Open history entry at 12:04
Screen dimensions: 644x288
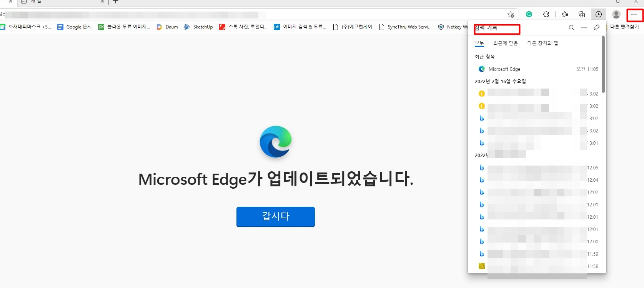536,180
